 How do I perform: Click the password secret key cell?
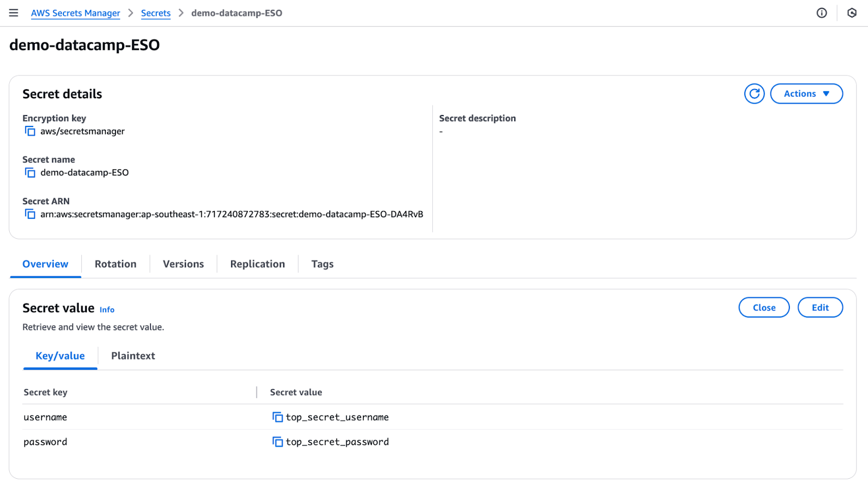tap(46, 442)
